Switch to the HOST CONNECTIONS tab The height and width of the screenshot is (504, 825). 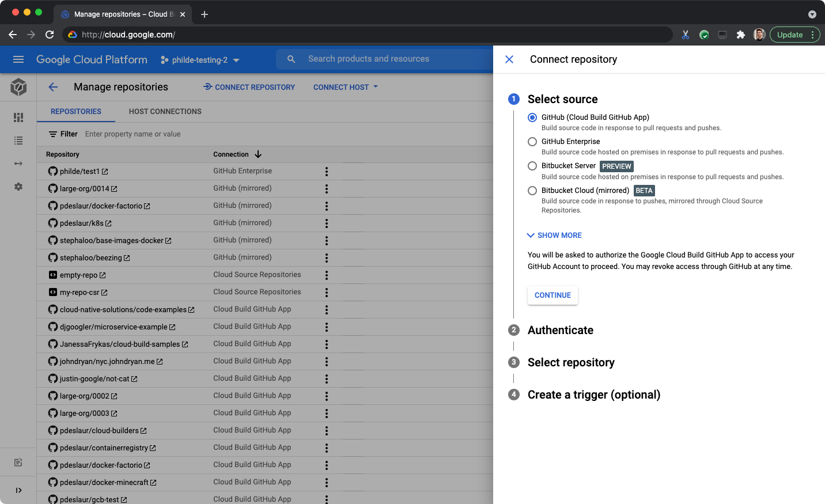[x=165, y=111]
